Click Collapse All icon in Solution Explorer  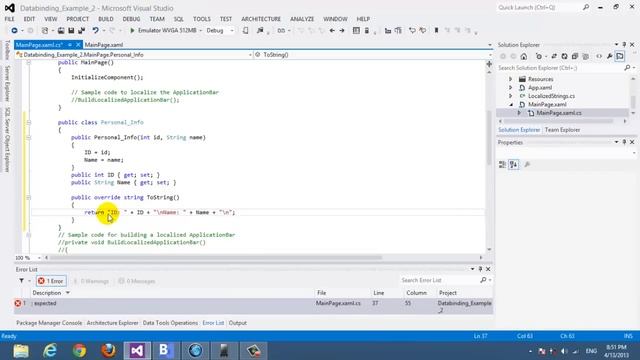(575, 56)
